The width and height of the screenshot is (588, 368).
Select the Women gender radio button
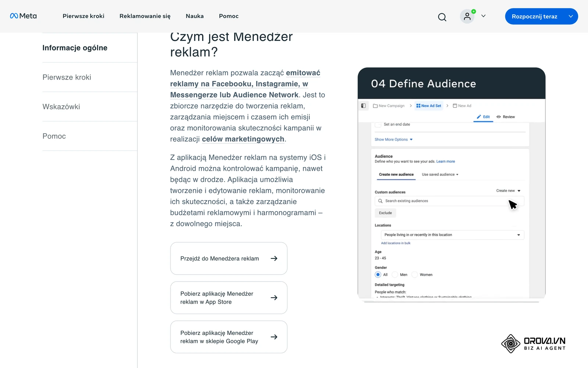point(415,275)
